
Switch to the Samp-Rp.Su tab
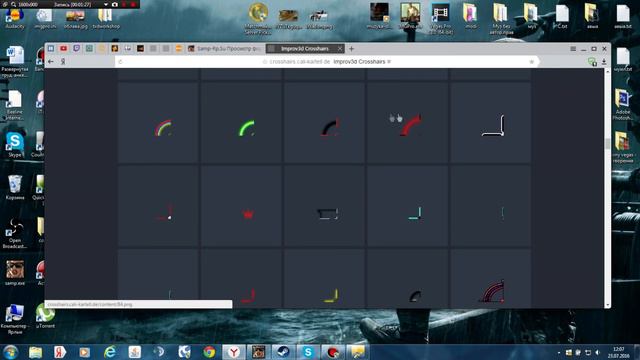pos(224,49)
